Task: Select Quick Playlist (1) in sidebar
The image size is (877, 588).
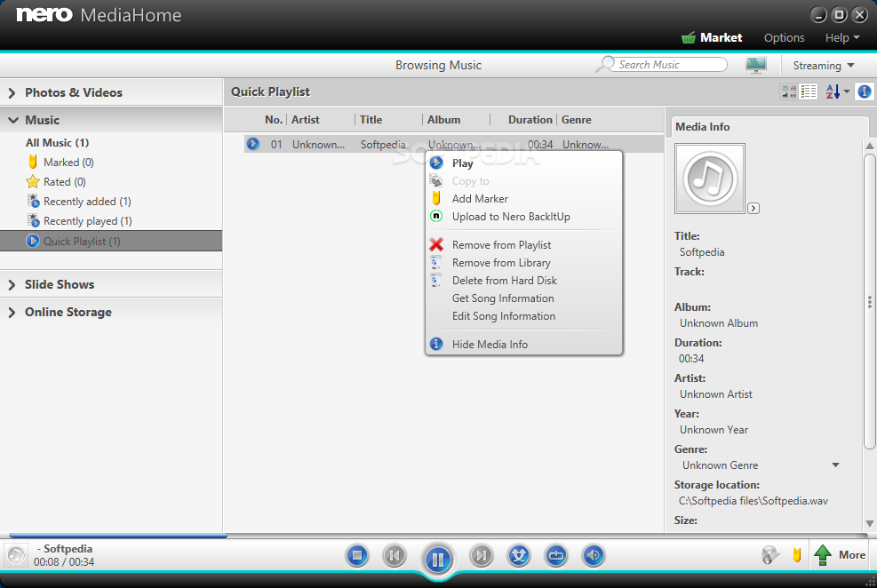Action: point(111,241)
